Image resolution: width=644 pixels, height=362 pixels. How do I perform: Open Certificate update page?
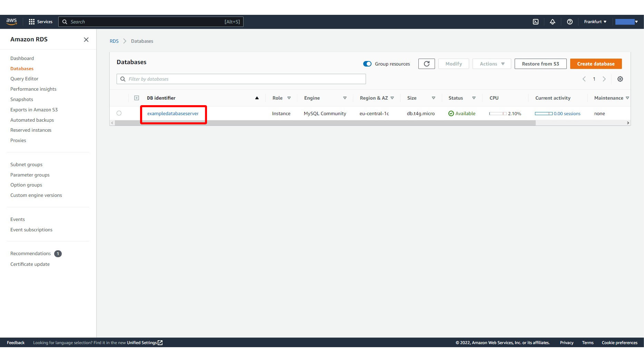coord(30,264)
